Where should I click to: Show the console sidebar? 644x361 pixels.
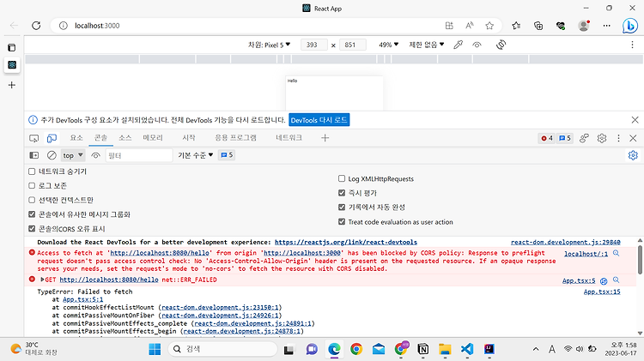click(34, 155)
